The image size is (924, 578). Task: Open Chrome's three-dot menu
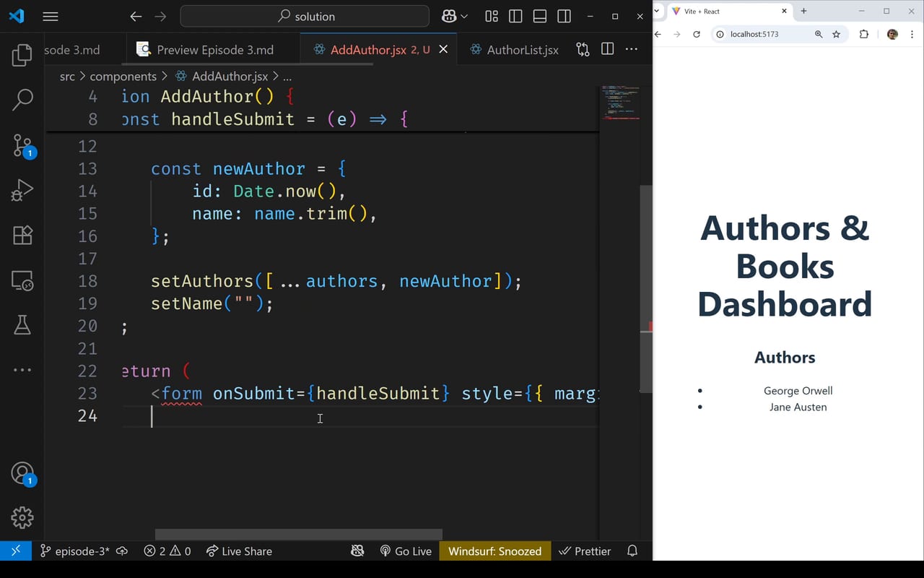click(912, 34)
